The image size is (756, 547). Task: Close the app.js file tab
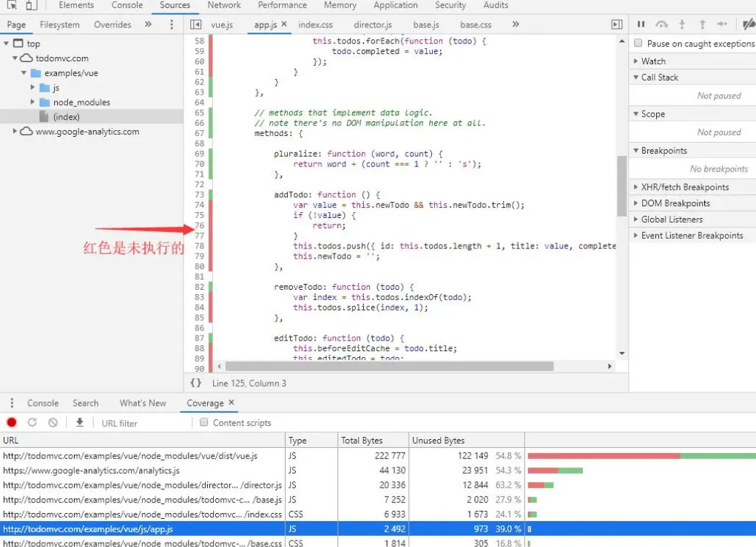tap(284, 24)
